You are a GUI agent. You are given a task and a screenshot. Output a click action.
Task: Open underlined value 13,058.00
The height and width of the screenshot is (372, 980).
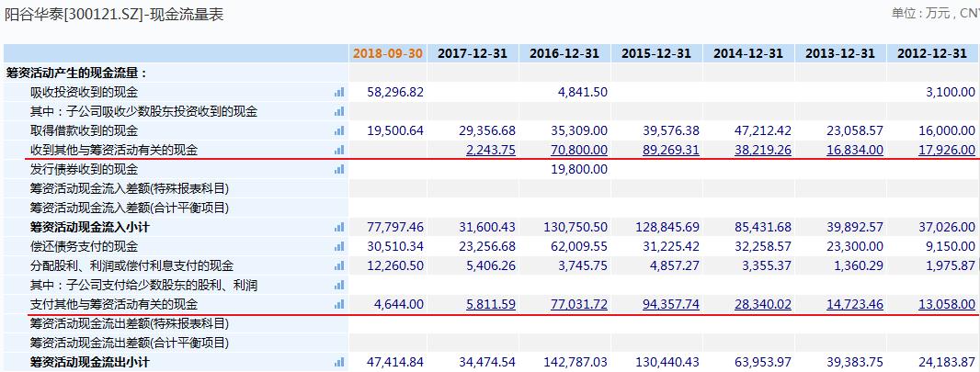coord(946,304)
